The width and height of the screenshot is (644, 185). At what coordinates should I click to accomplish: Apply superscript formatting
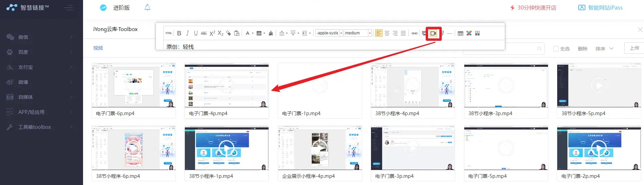(212, 33)
